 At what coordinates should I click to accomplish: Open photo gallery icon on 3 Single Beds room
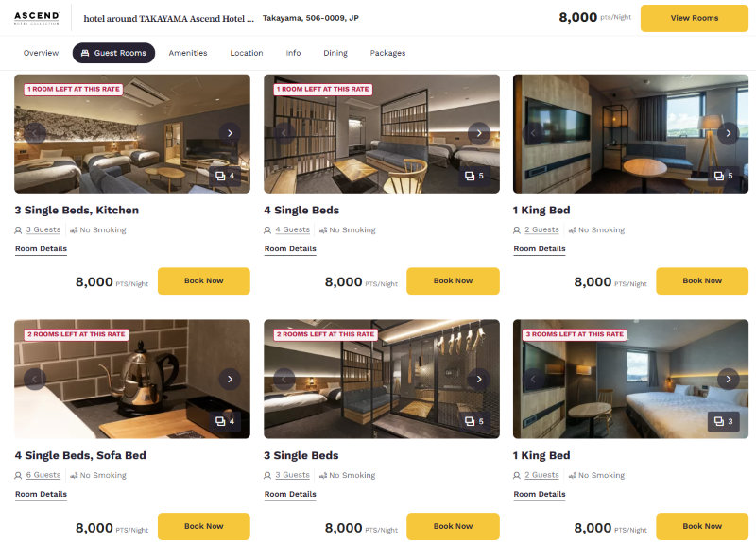pos(474,421)
